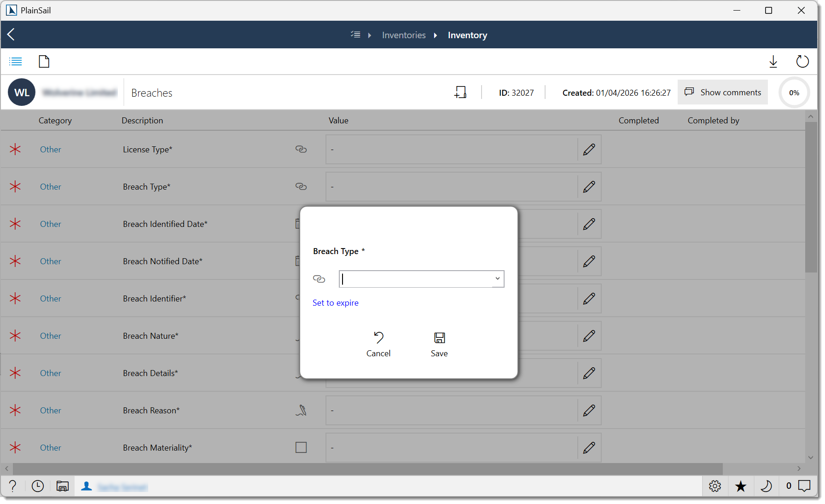Click the add record icon next to Breaches heading
The image size is (825, 504).
tap(460, 92)
